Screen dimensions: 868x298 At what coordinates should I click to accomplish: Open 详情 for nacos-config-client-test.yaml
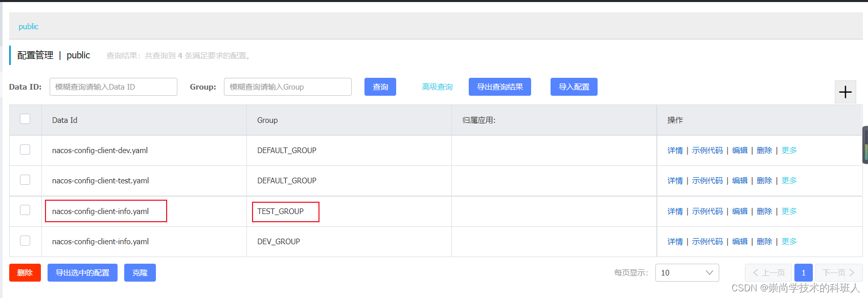[x=675, y=181]
